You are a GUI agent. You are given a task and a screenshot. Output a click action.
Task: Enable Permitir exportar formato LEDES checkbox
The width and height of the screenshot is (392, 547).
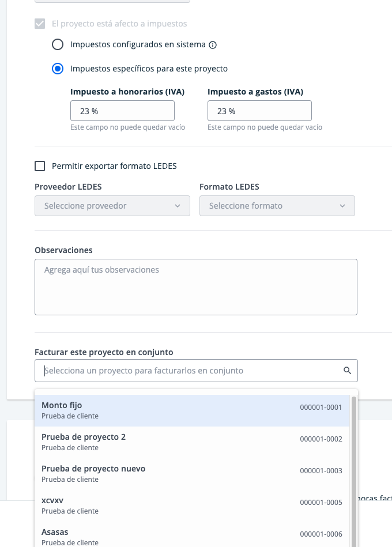click(x=40, y=166)
